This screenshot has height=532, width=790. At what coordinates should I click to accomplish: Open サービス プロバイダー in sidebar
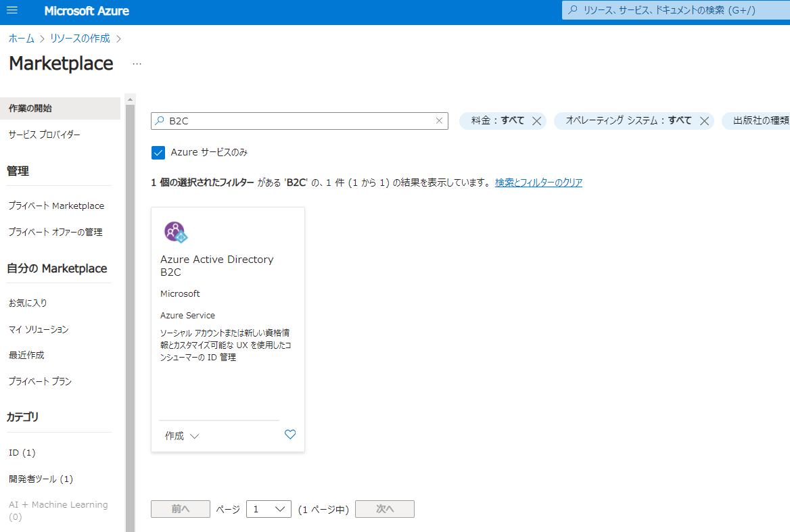[x=45, y=135]
